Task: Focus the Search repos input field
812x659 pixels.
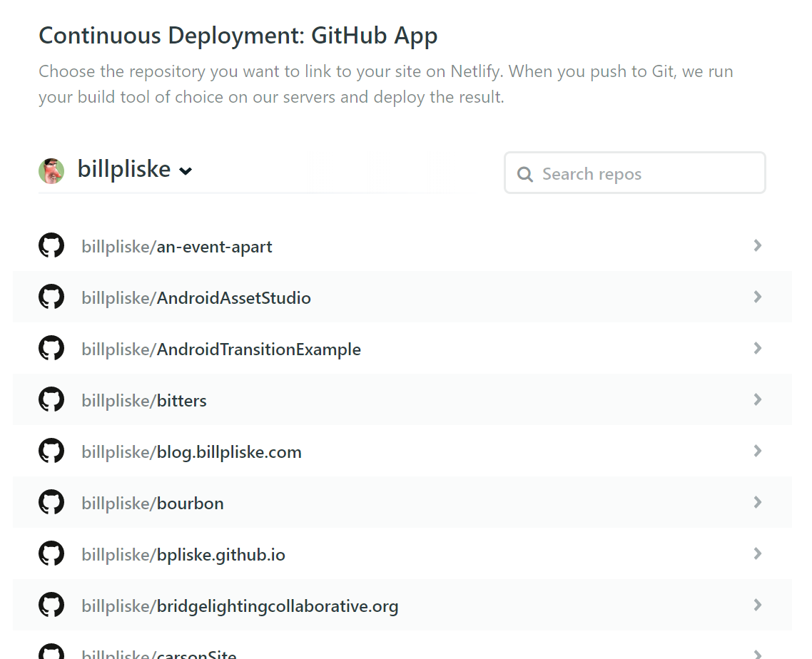Action: pyautogui.click(x=635, y=173)
